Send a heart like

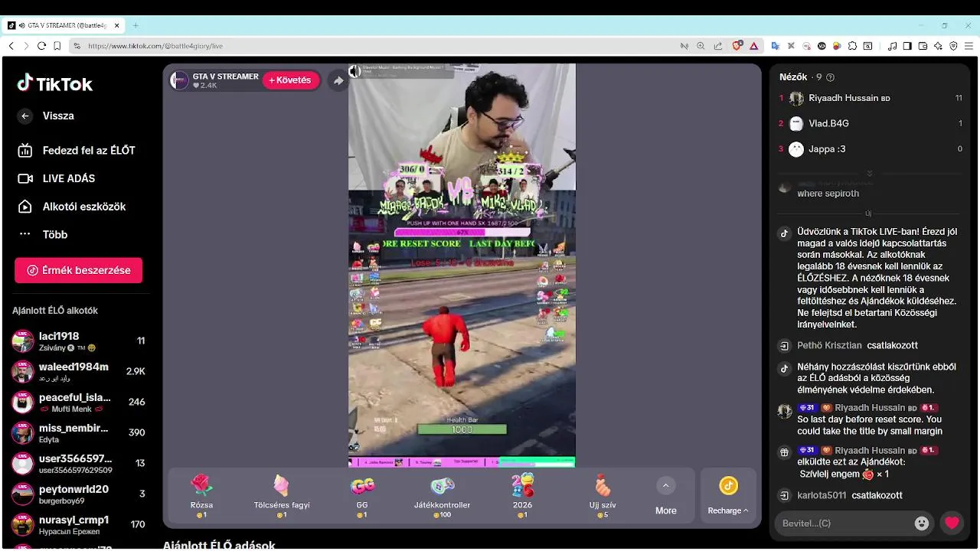[x=952, y=523]
